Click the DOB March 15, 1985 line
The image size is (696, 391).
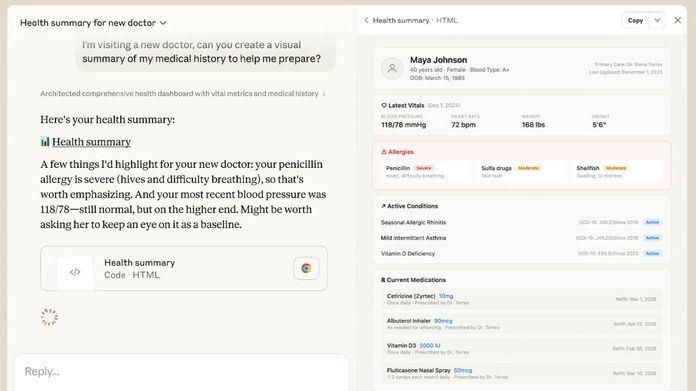click(437, 78)
